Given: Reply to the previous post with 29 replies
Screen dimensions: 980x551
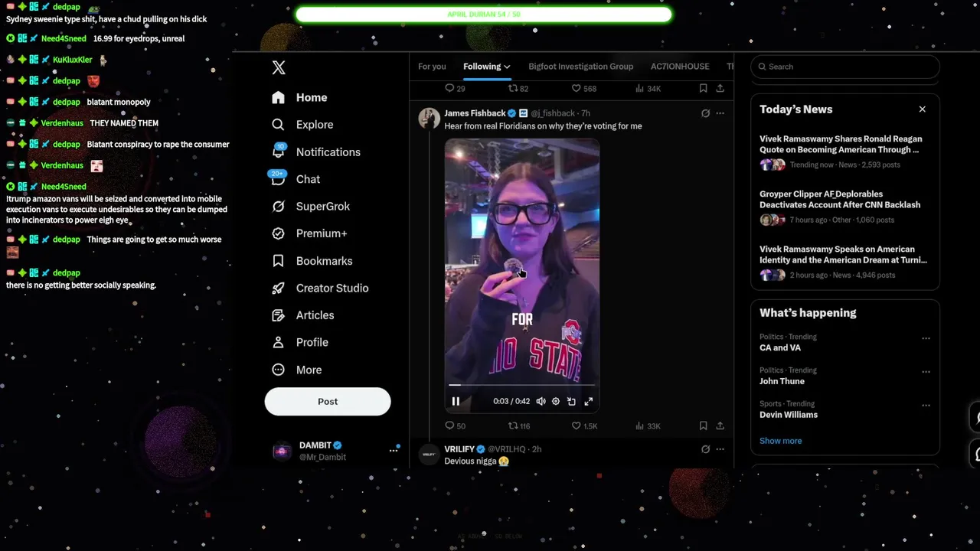Looking at the screenshot, I should (x=456, y=89).
